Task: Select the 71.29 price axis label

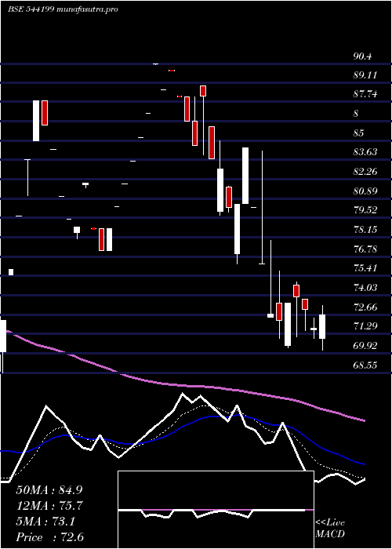Action: [365, 326]
